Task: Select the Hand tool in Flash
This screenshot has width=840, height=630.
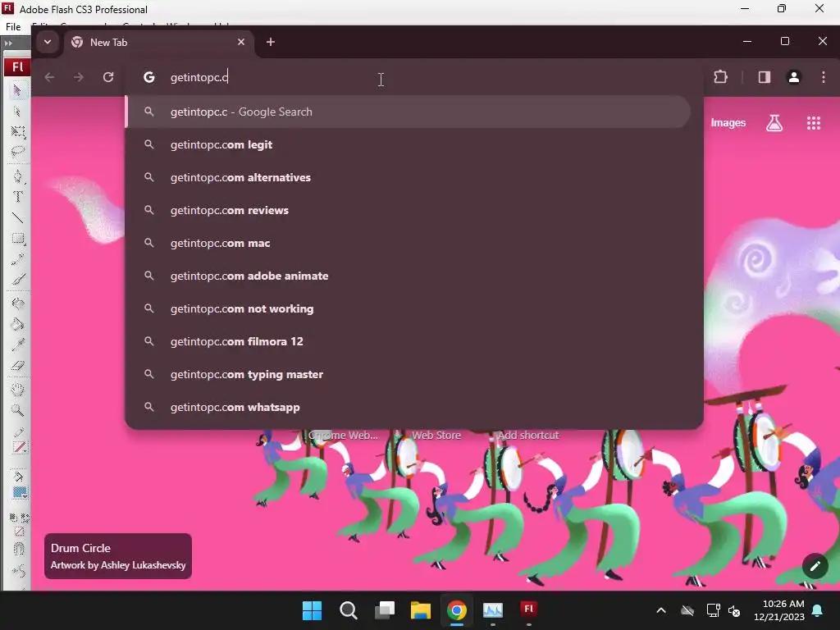Action: point(17,390)
